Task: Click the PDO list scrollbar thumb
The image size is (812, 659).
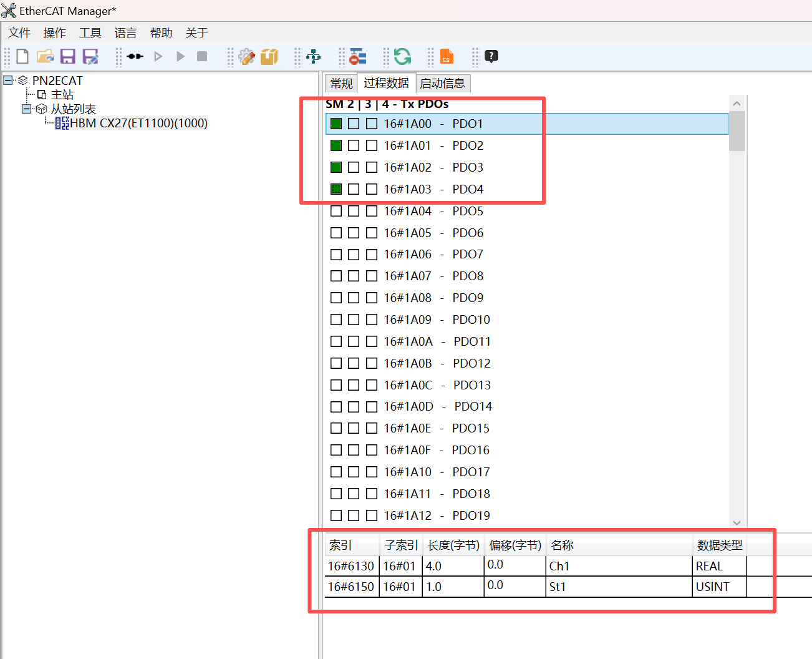Action: [737, 131]
